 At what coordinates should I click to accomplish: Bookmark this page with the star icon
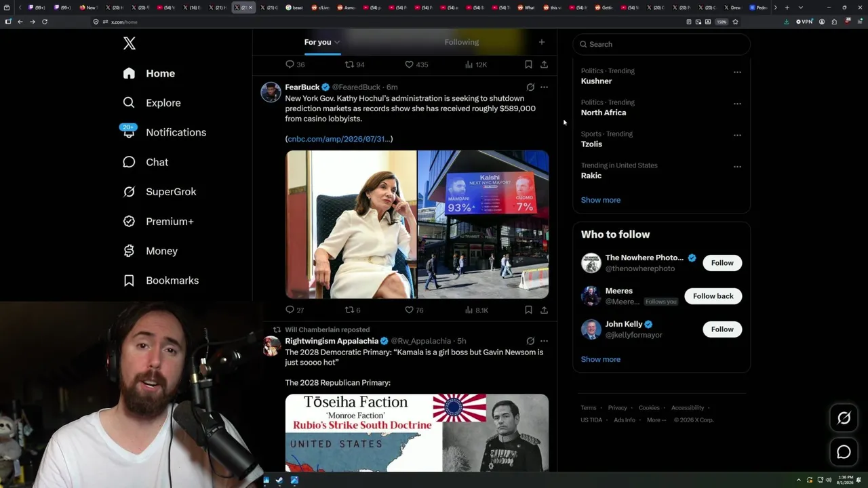[735, 22]
